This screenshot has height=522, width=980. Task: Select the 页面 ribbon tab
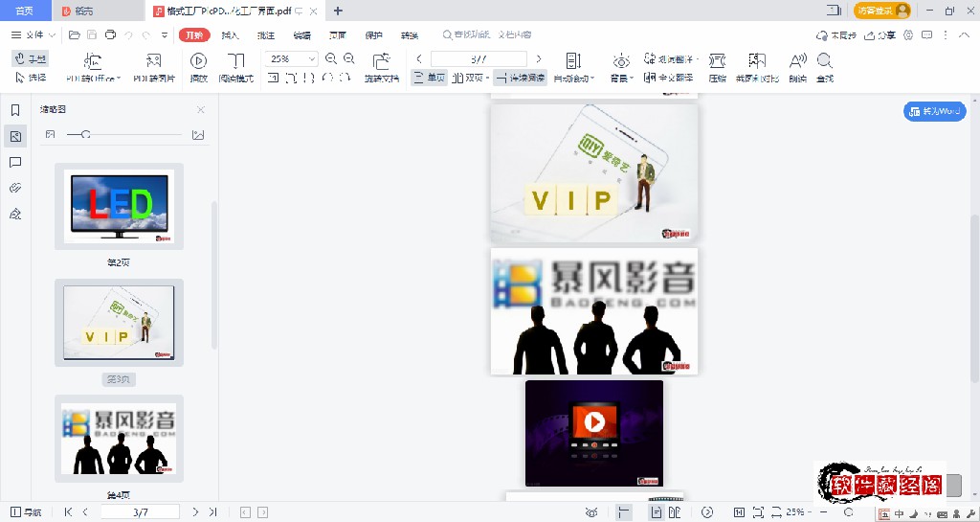pos(338,35)
